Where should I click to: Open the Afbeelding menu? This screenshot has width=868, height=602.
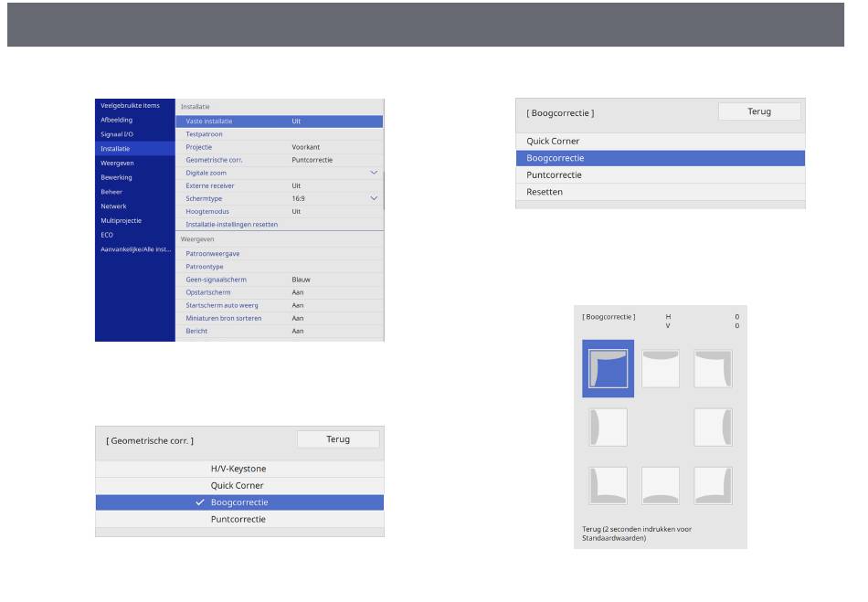pos(134,120)
